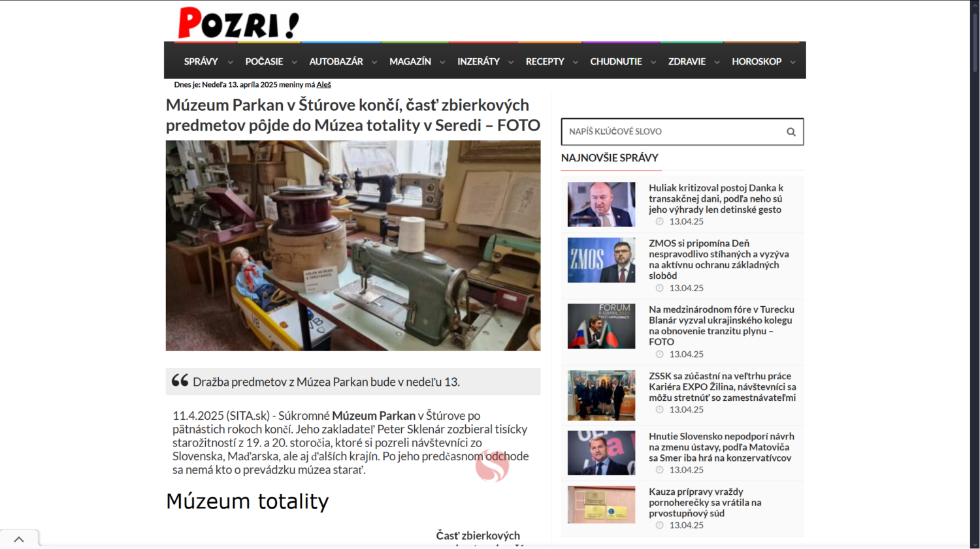Open the Aleš name-day link
The image size is (980, 549).
(x=323, y=85)
